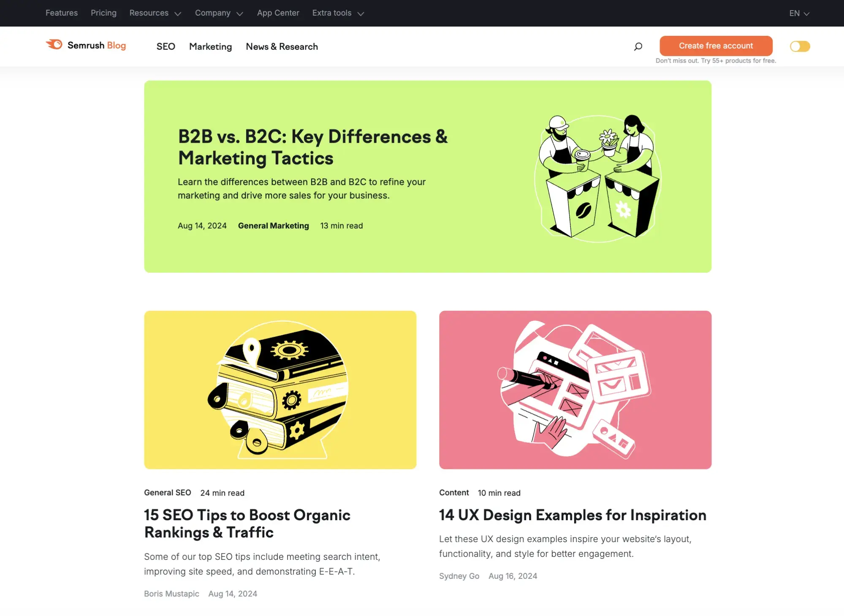Click the EN language selector icon
The width and height of the screenshot is (844, 616).
[x=799, y=13]
